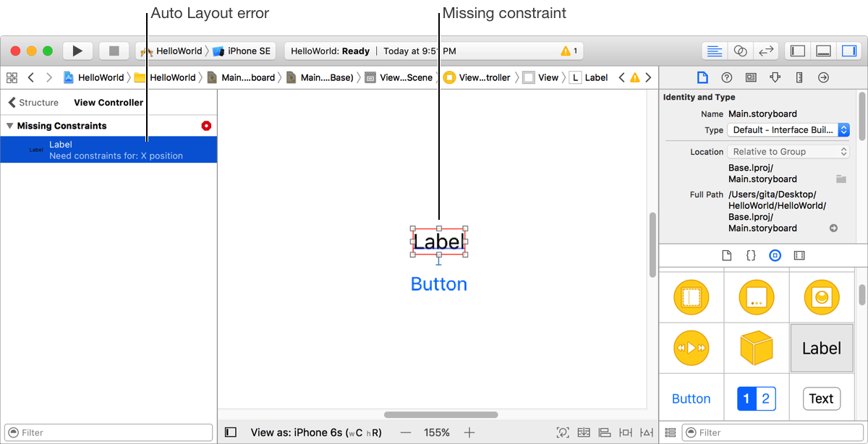Open View as: iPhone 6s device bar
The width and height of the screenshot is (868, 444).
[316, 432]
